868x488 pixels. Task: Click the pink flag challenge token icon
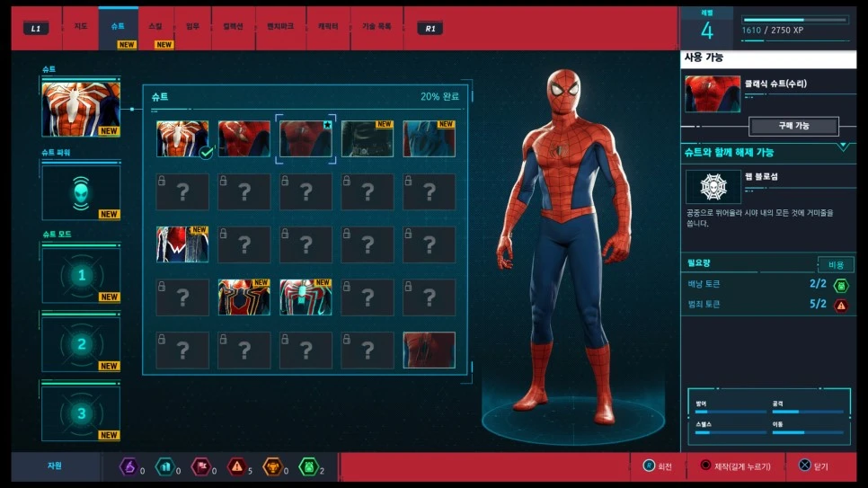pyautogui.click(x=200, y=467)
